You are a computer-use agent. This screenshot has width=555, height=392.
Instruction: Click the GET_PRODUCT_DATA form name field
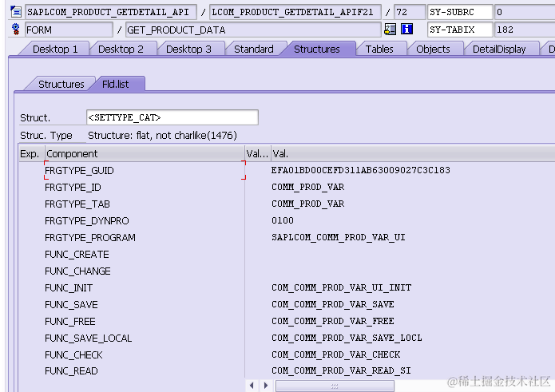(x=253, y=30)
